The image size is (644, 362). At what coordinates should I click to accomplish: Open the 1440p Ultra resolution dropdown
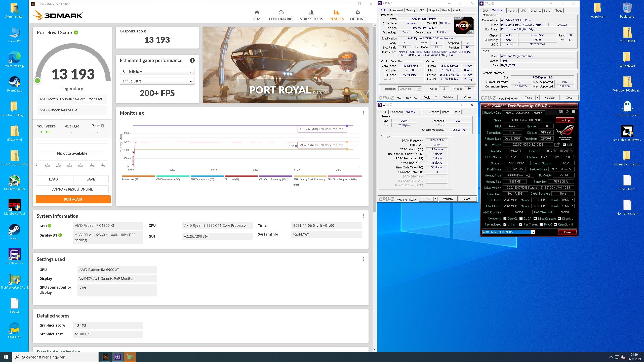(x=157, y=81)
